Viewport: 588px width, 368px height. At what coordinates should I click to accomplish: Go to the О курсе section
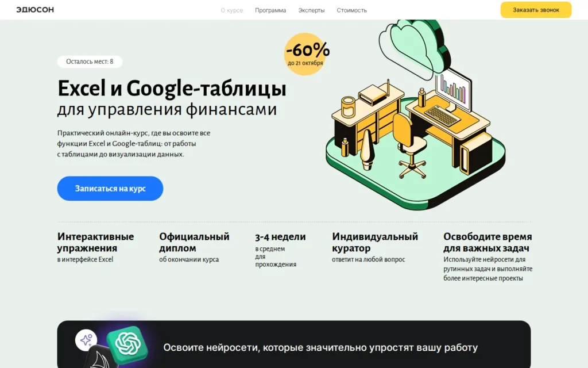click(x=232, y=10)
